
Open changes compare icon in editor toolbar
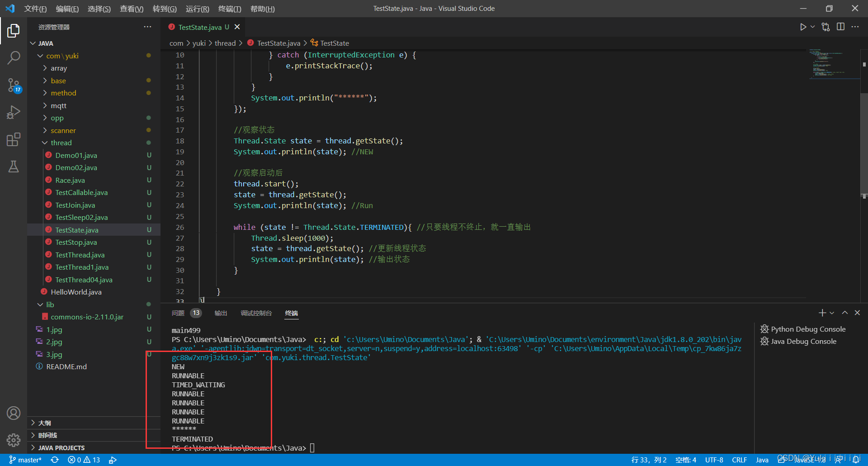[x=826, y=27]
